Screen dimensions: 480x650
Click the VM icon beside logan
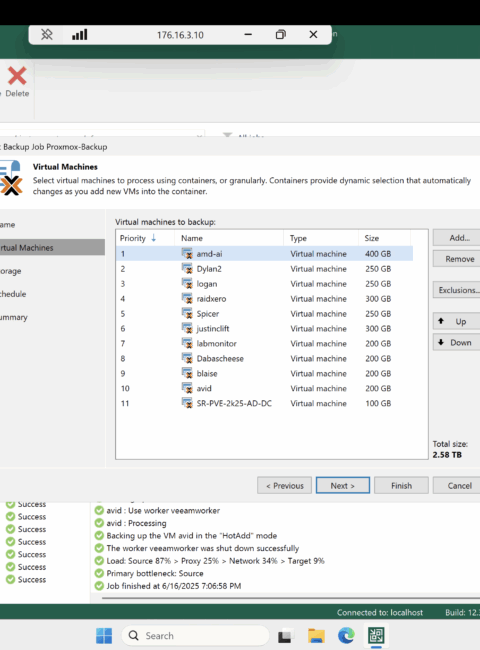point(187,284)
